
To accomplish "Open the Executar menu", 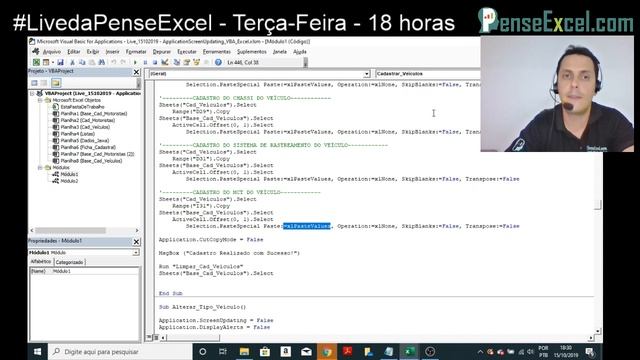I will tap(187, 52).
